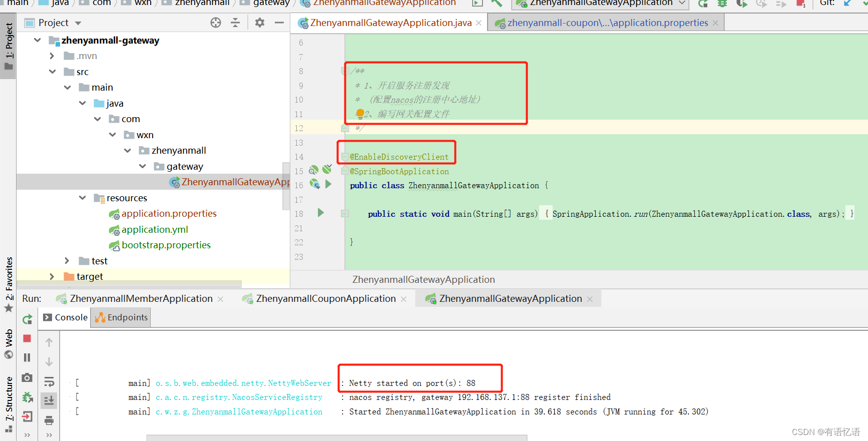Select the Console tab
The image size is (868, 441).
[x=66, y=317]
